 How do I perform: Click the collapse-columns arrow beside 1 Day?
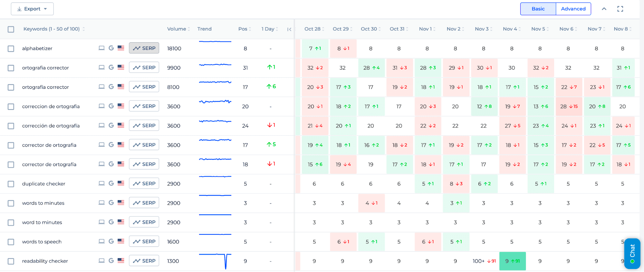[x=289, y=29]
